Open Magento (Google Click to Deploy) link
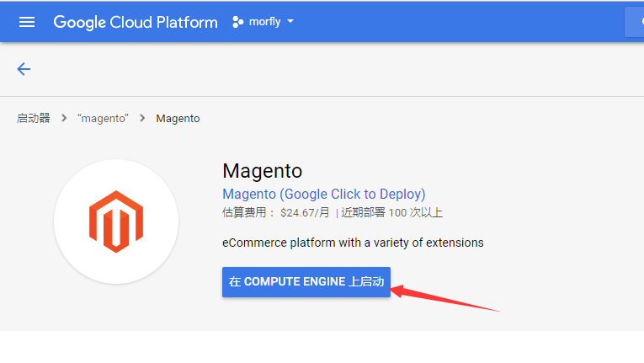644x363 pixels. point(323,194)
